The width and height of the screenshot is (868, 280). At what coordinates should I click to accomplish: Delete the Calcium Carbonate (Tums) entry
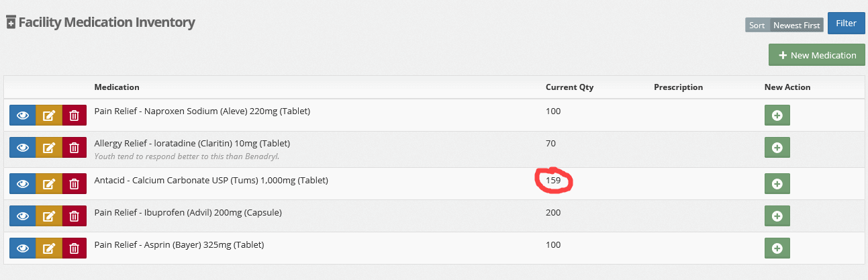pyautogui.click(x=75, y=183)
